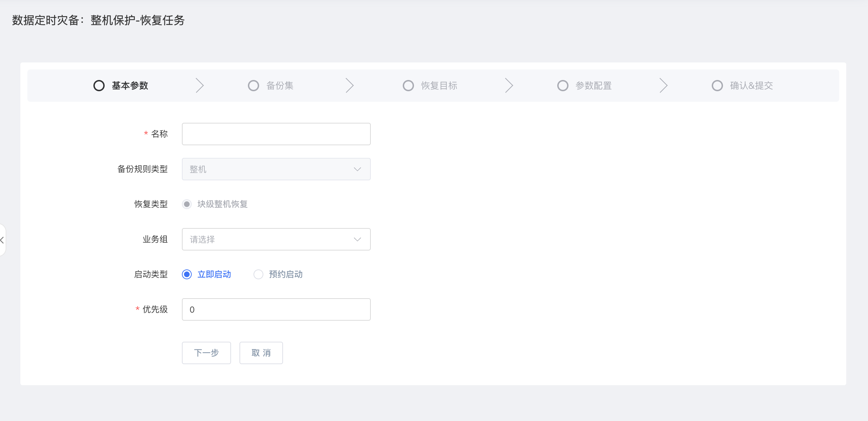Expand the 备份规则类型 dropdown

[x=276, y=169]
